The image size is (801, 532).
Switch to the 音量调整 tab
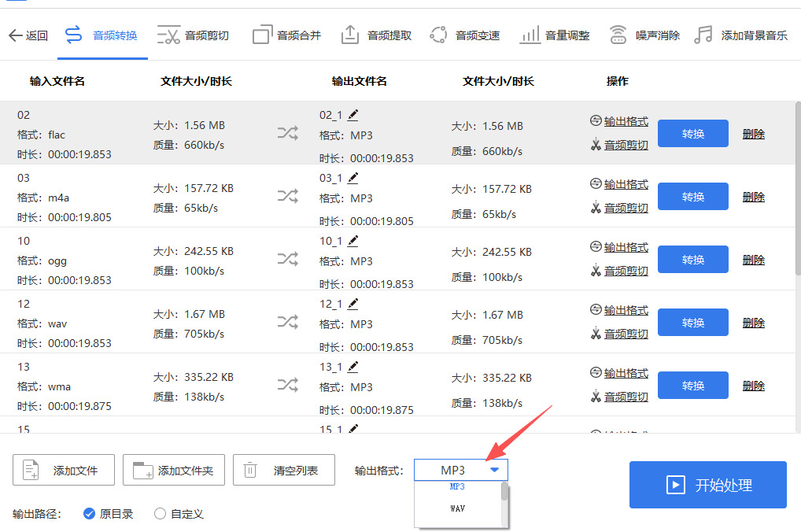point(554,35)
